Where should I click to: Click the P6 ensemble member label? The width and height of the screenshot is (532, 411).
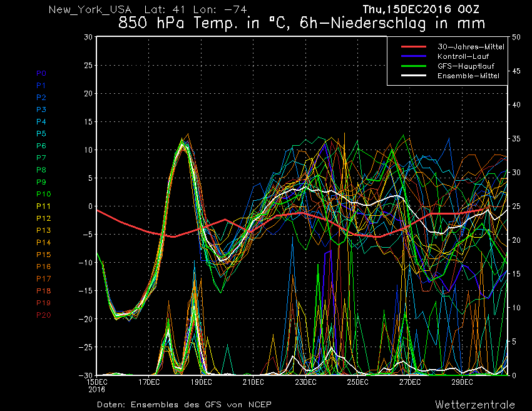[x=41, y=146]
